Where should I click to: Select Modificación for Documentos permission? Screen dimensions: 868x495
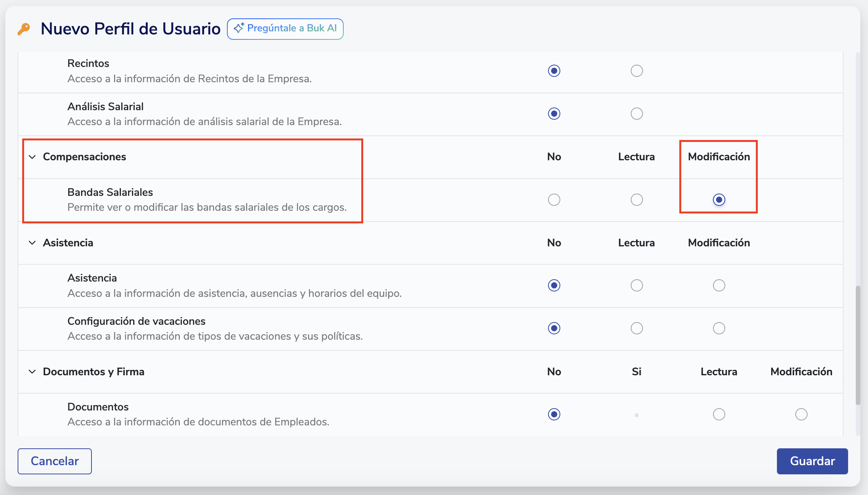pyautogui.click(x=801, y=414)
